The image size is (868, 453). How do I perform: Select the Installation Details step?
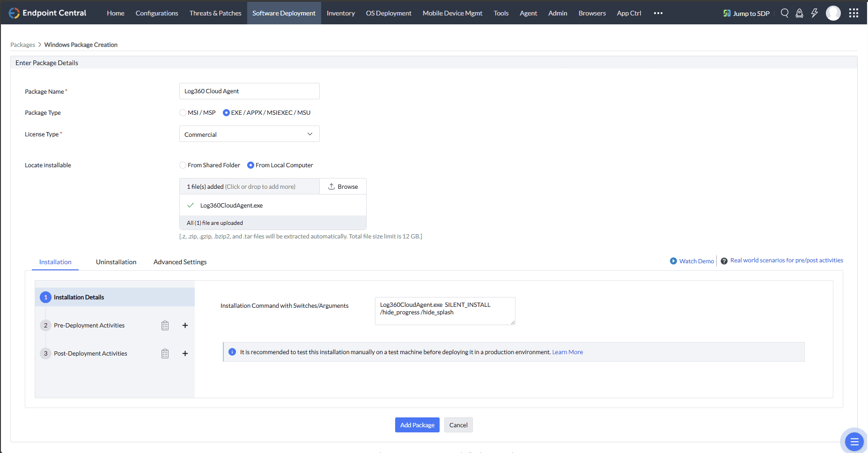click(115, 297)
